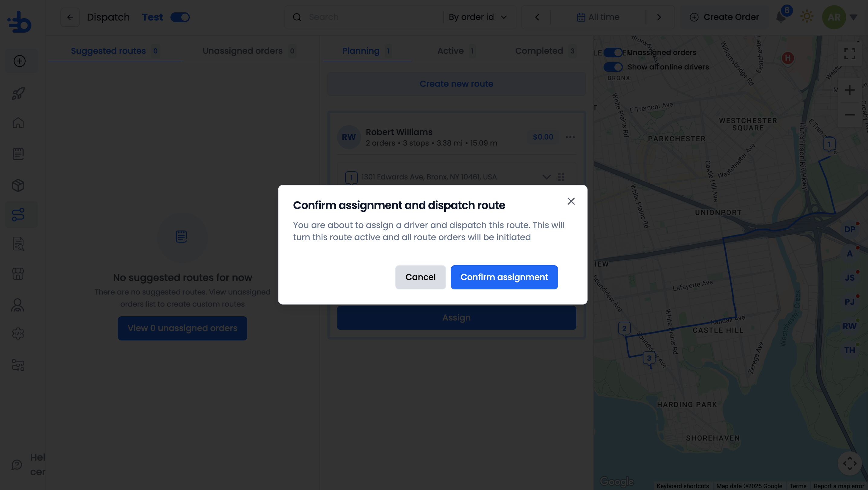
Task: Open the help center chat icon
Action: pos(17,465)
